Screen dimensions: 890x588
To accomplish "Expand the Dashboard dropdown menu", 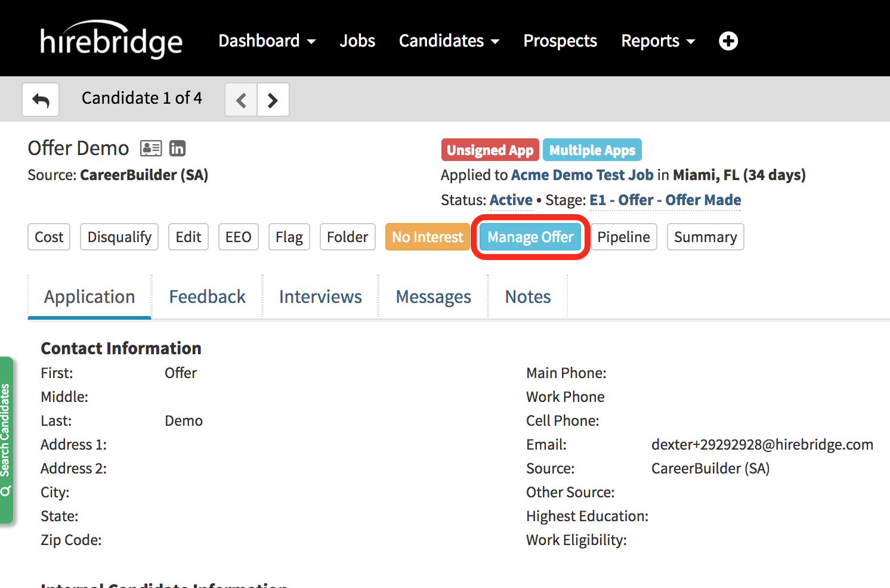I will (x=267, y=41).
